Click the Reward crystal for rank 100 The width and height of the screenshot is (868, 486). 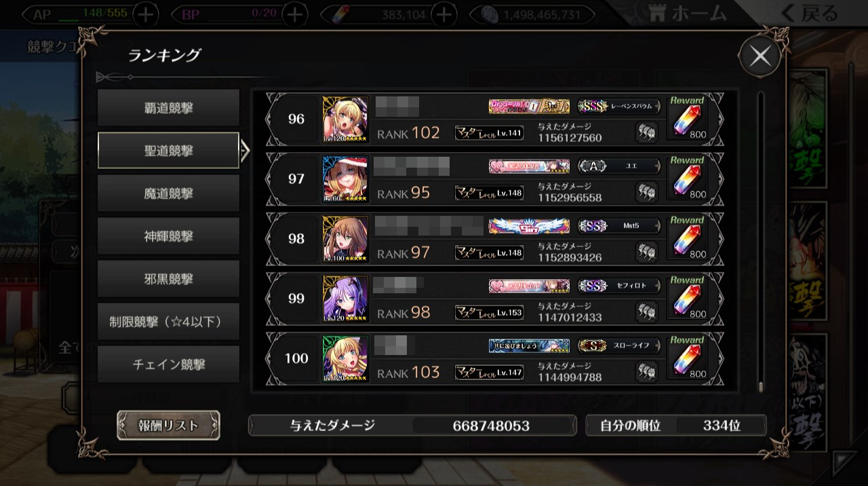688,358
